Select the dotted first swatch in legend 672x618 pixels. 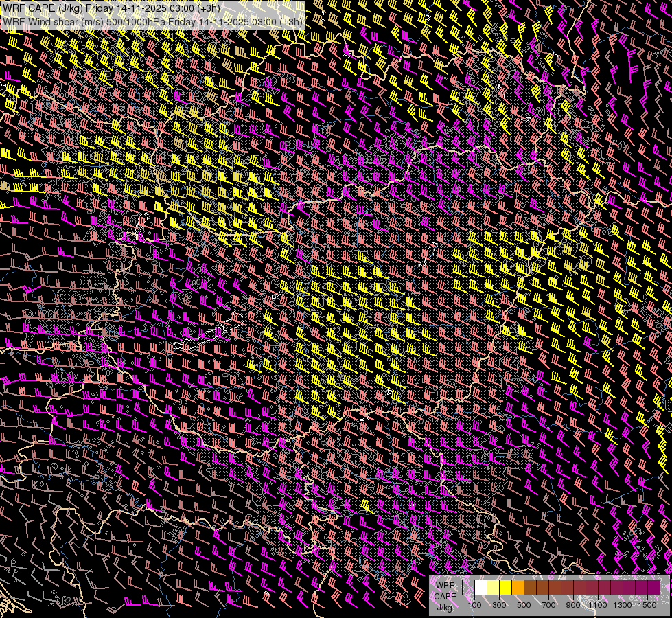tap(468, 587)
